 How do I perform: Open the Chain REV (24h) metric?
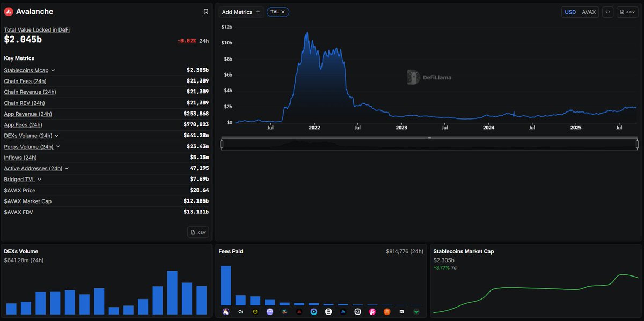(24, 103)
